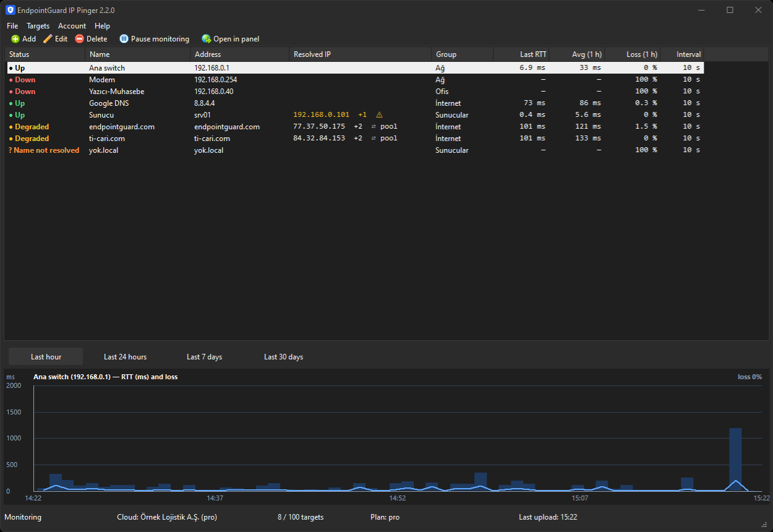Click address 8.8.4.4
773x532 pixels.
click(205, 103)
